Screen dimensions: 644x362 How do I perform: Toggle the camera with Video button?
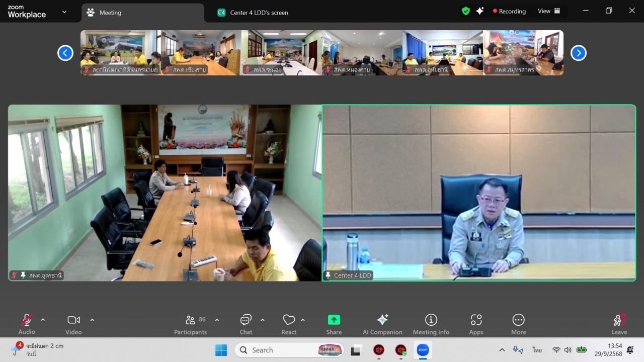coord(73,324)
